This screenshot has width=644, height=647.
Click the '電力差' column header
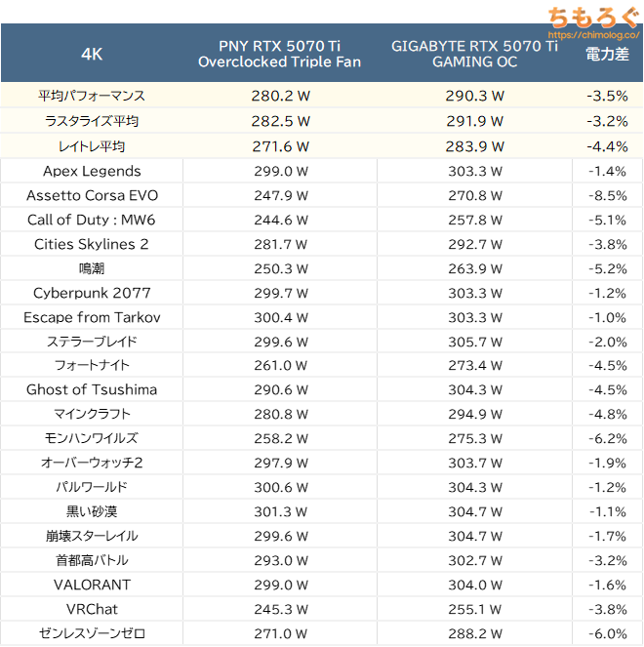(607, 54)
